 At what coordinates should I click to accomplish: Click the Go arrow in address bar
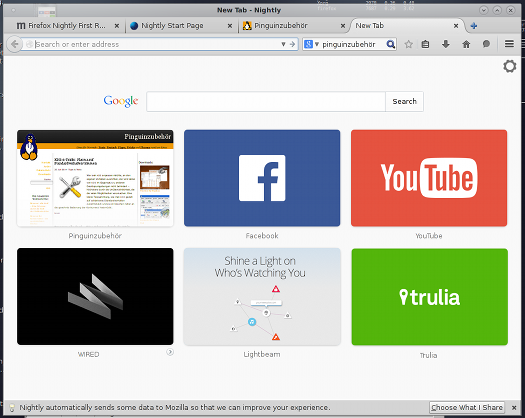pyautogui.click(x=292, y=44)
